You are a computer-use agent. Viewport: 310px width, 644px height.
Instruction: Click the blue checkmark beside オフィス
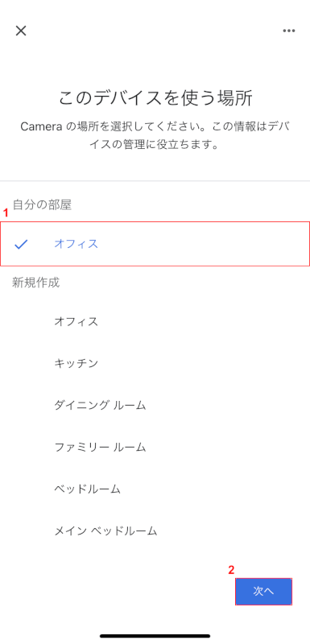[21, 245]
